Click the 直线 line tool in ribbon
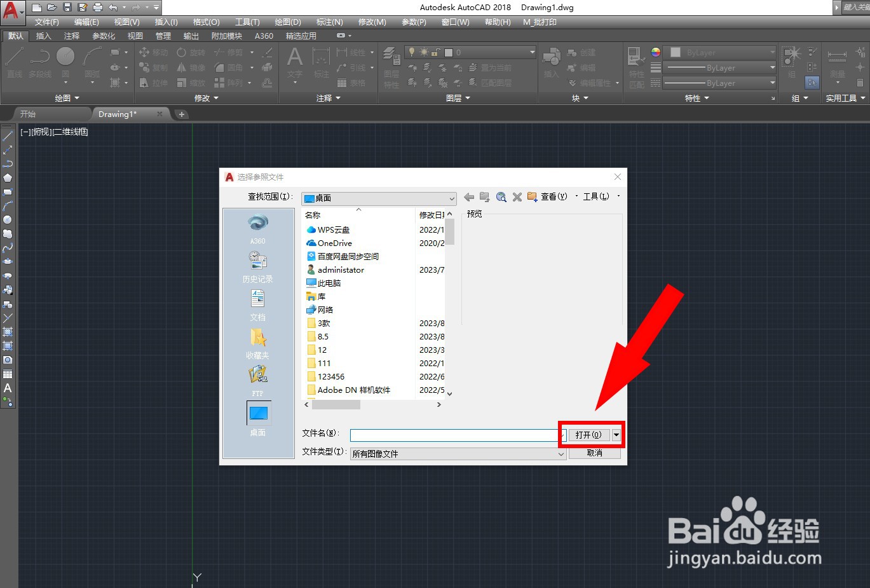The width and height of the screenshot is (870, 588). click(x=15, y=62)
